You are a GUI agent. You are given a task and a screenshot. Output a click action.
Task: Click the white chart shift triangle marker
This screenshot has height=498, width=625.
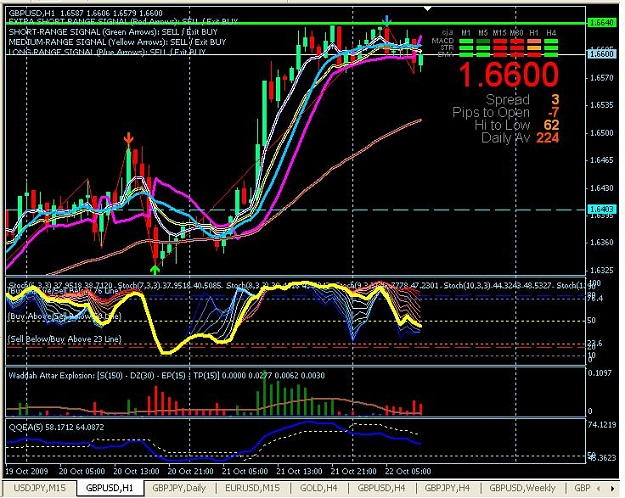tap(427, 8)
